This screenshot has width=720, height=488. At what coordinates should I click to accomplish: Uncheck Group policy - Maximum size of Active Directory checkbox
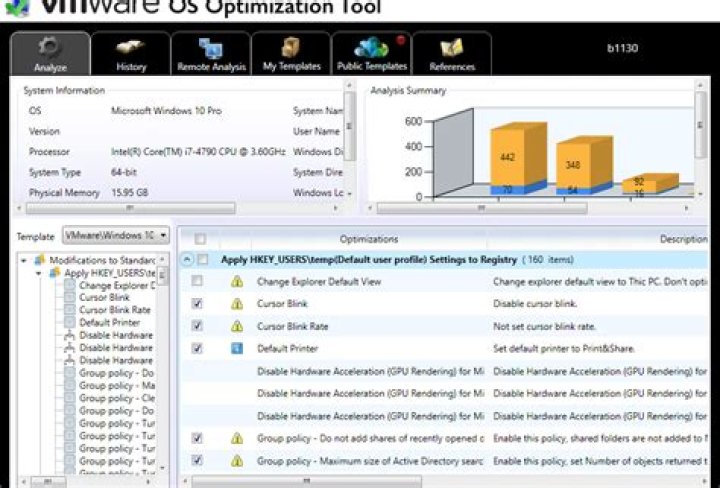pos(197,460)
